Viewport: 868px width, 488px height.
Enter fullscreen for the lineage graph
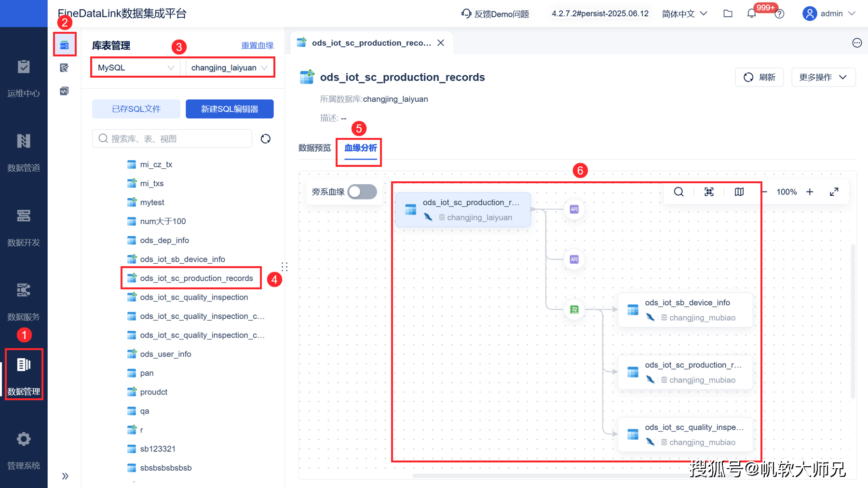[x=834, y=192]
